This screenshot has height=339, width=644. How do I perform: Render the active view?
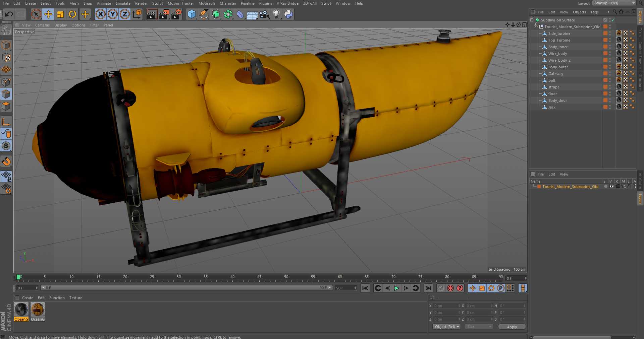tap(151, 14)
